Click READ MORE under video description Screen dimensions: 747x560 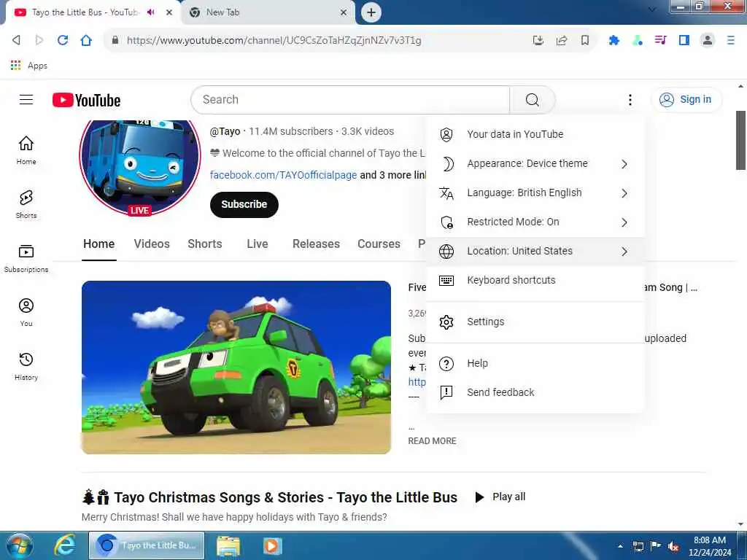point(432,441)
